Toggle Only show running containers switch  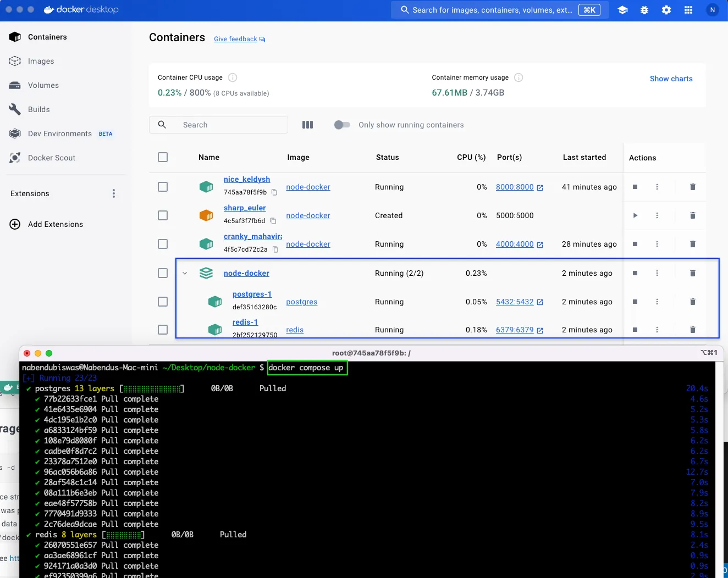pos(342,125)
